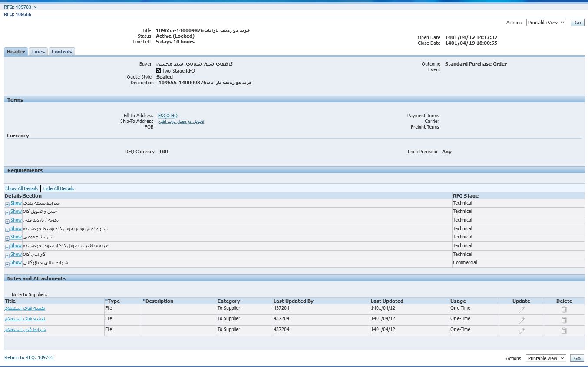Click the Price Precision value Any
Screen dimensions: 588x367
click(x=447, y=152)
